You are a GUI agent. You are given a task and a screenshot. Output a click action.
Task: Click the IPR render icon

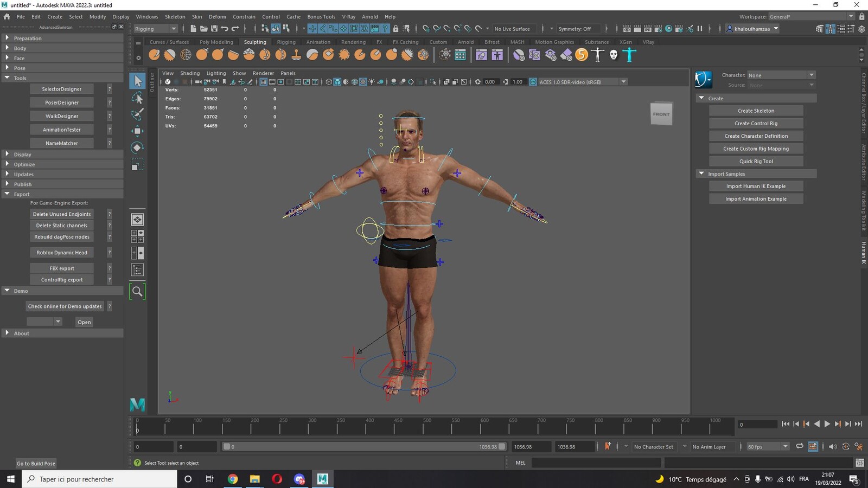click(648, 29)
